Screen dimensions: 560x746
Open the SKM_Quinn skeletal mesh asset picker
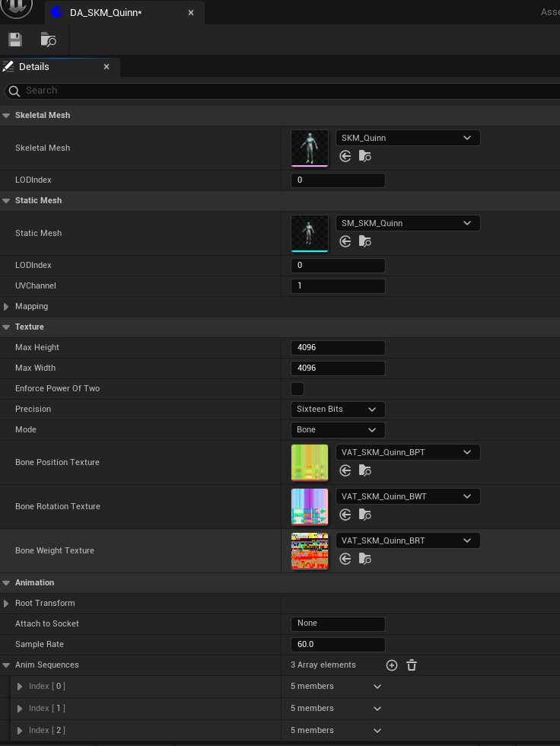(407, 138)
